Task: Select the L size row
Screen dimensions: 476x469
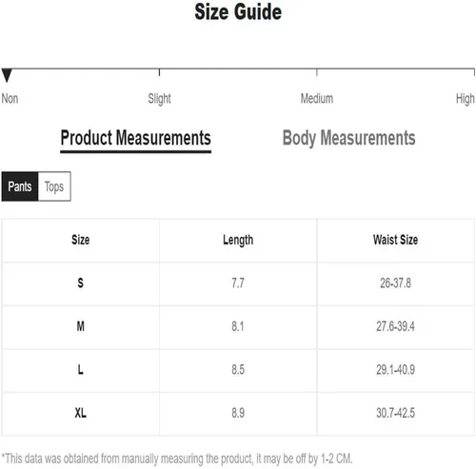Action: point(238,370)
